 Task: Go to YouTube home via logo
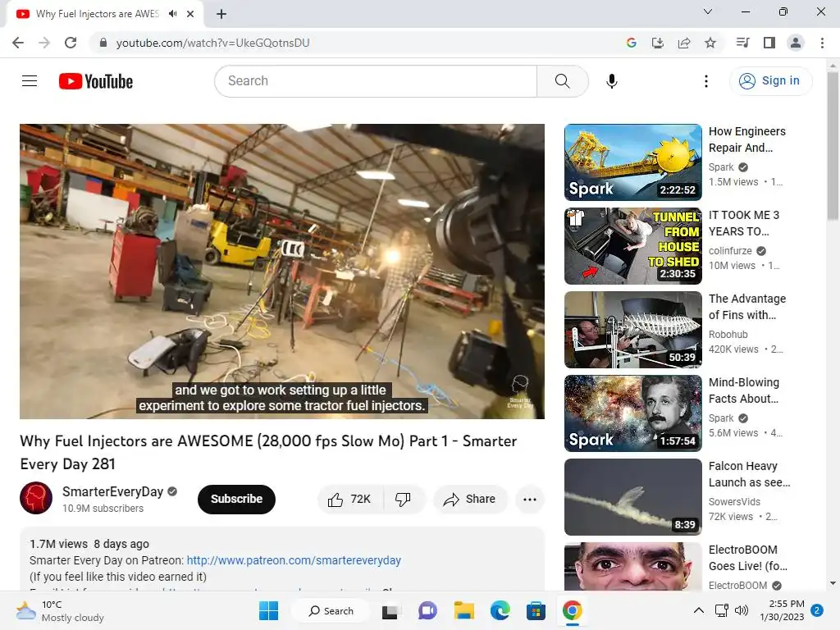click(96, 81)
